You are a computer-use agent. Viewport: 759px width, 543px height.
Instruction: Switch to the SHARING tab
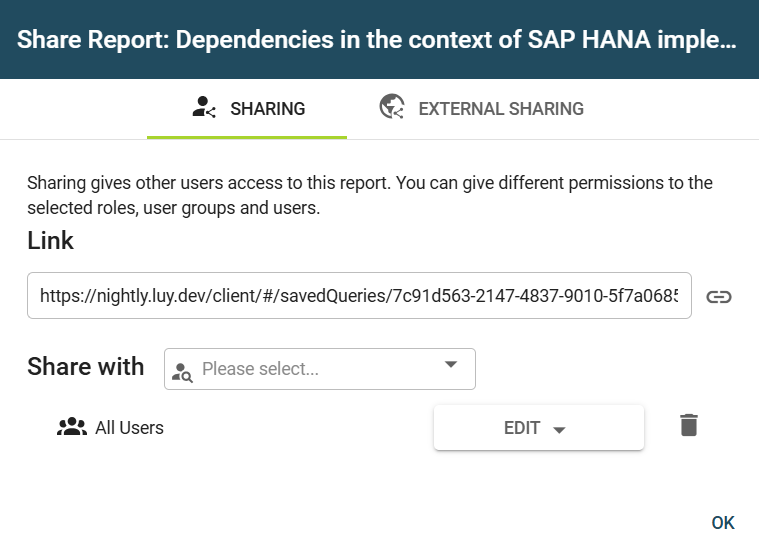(x=267, y=109)
